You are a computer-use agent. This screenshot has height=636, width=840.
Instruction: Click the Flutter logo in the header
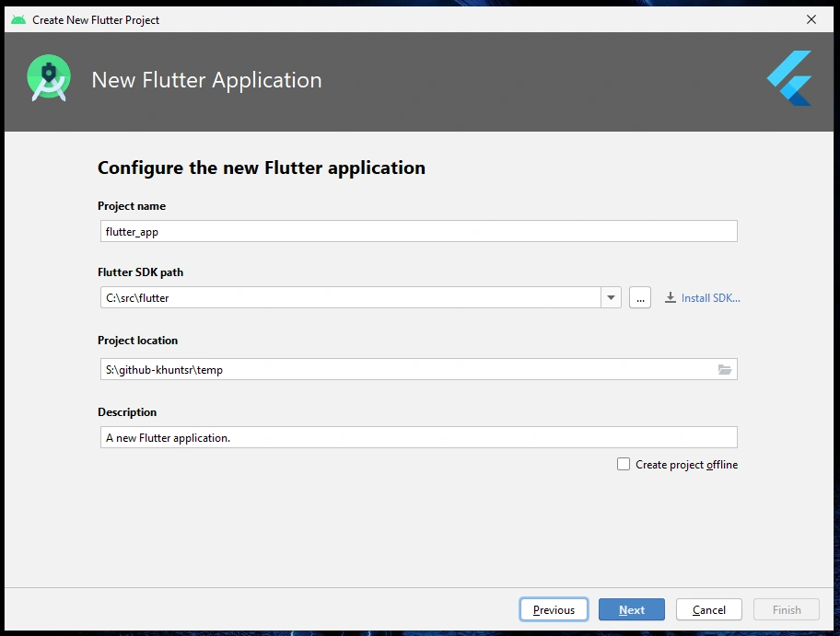(x=789, y=78)
